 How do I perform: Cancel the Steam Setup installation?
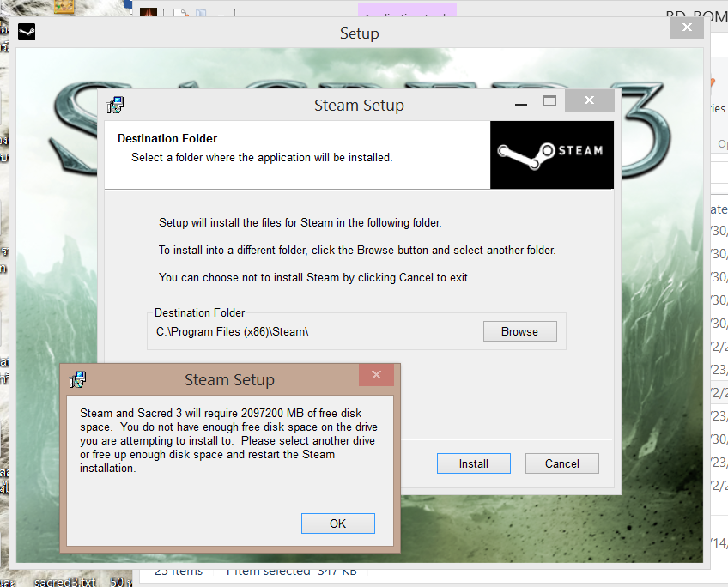tap(561, 463)
